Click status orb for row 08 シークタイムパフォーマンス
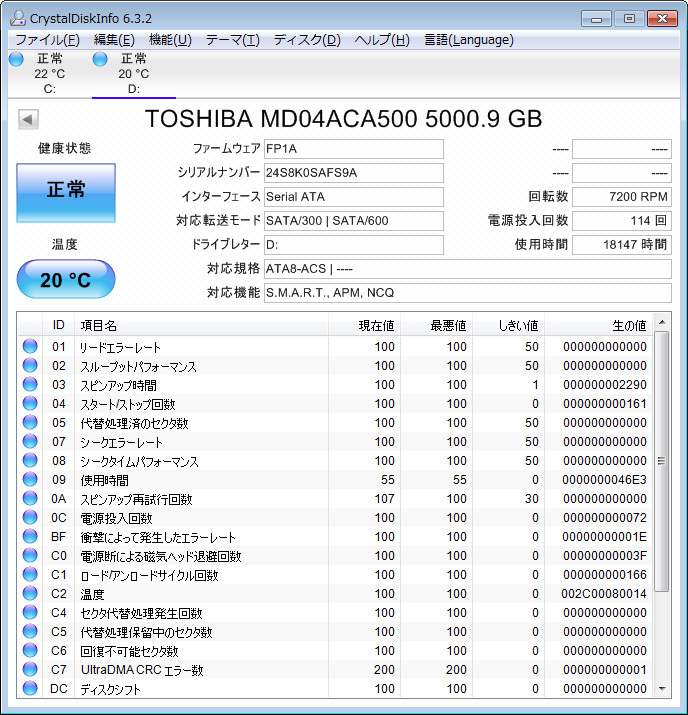 coord(30,460)
